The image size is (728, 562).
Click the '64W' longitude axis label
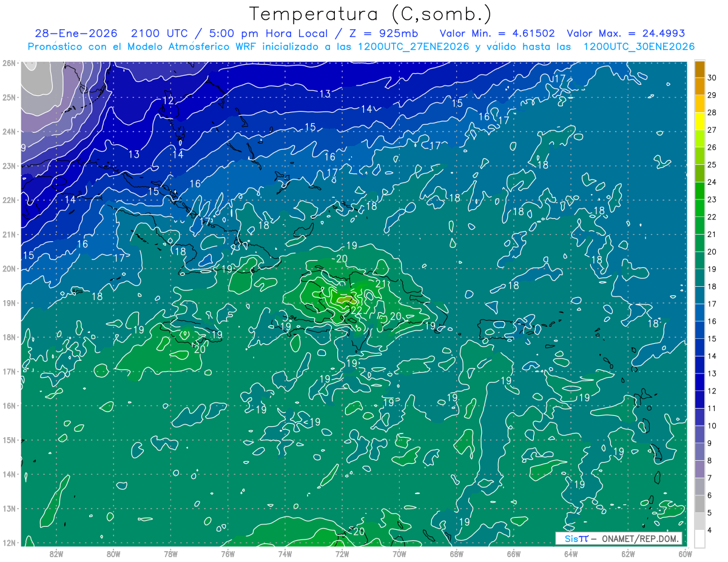pos(571,553)
